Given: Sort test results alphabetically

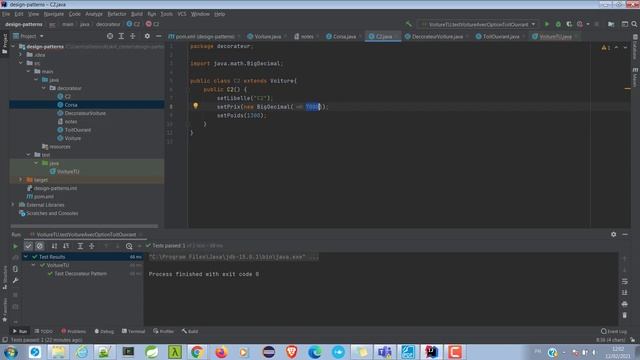Looking at the screenshot, I should click(54, 246).
